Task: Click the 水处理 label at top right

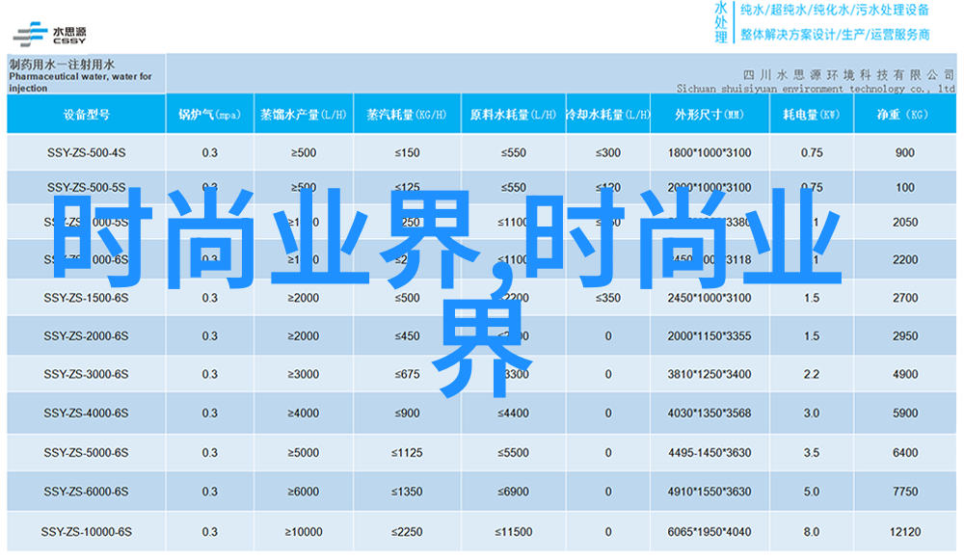Action: tap(720, 22)
